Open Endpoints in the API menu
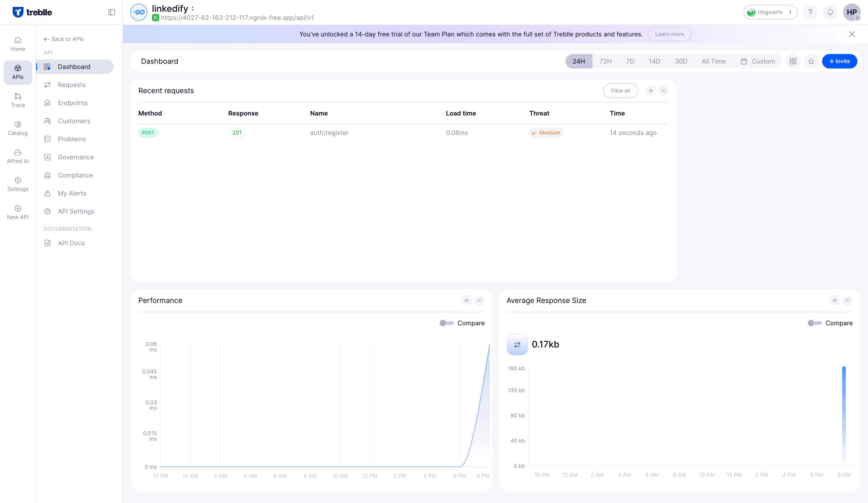868x503 pixels. 72,103
